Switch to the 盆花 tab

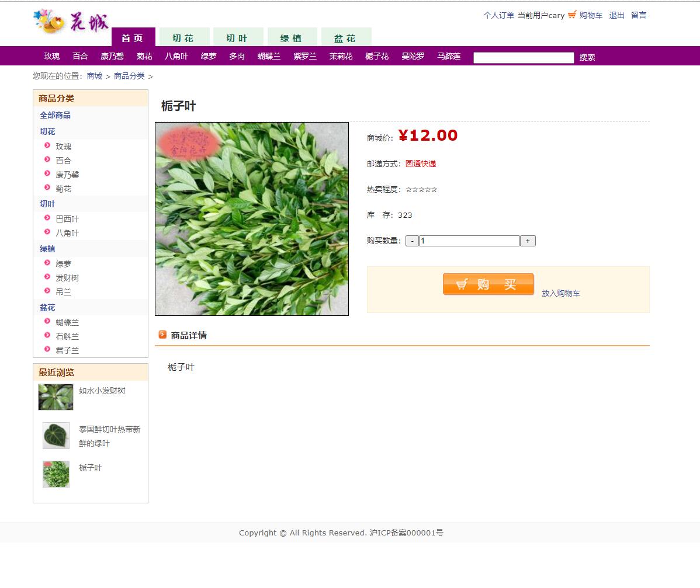(x=346, y=36)
